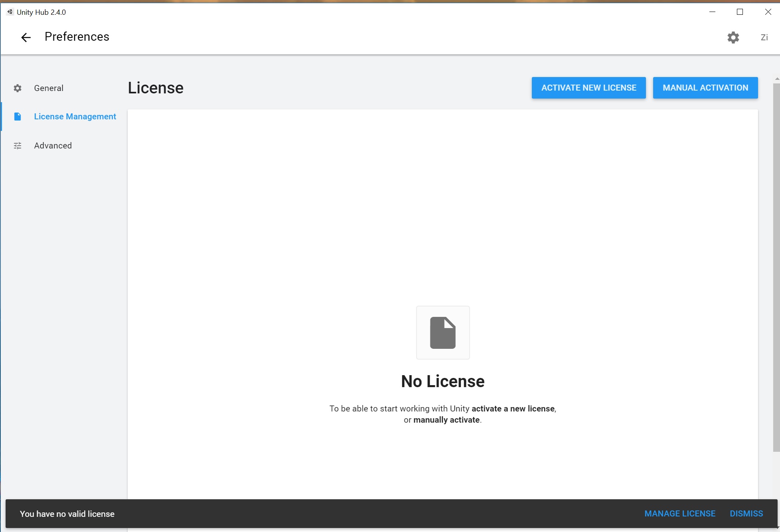Dismiss the no valid license notification
The image size is (780, 532).
(746, 514)
